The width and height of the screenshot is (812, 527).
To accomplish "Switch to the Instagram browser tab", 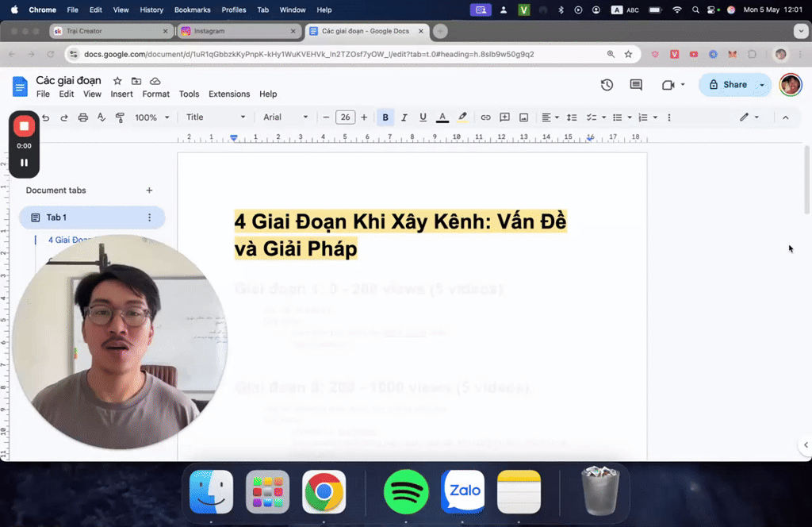I will [239, 31].
